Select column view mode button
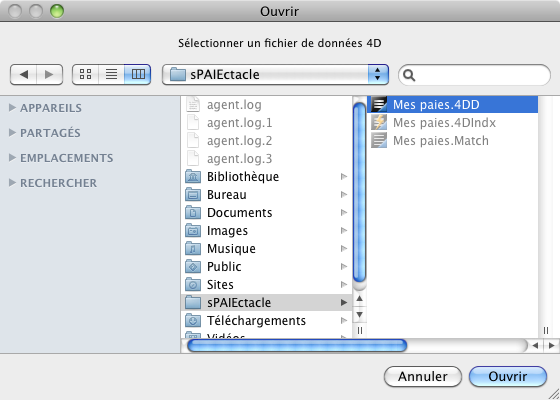The width and height of the screenshot is (560, 400). 138,74
